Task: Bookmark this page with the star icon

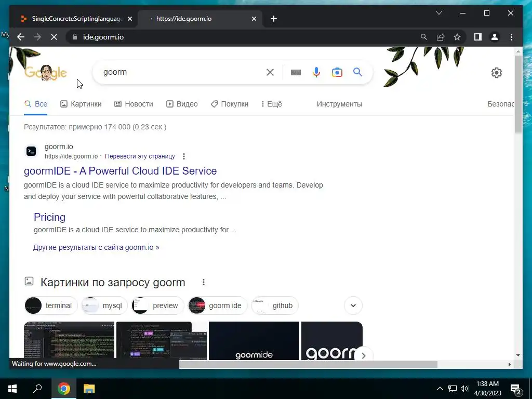Action: click(x=457, y=37)
